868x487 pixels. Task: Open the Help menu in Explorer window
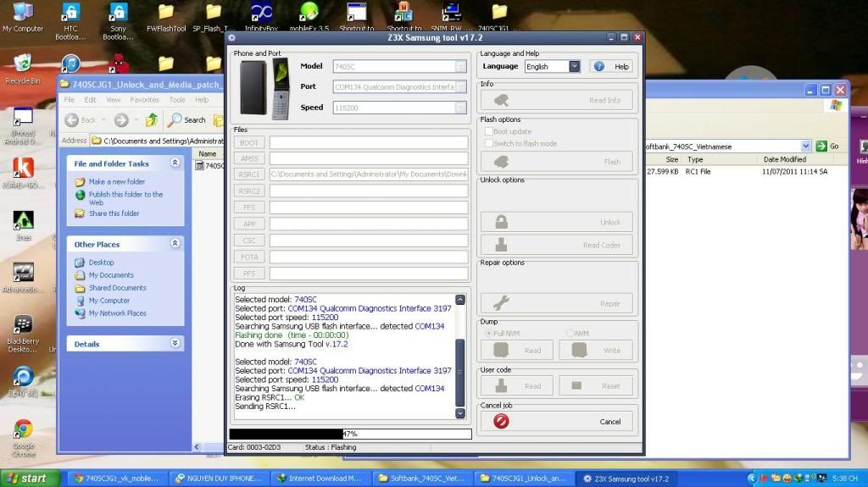click(x=202, y=100)
